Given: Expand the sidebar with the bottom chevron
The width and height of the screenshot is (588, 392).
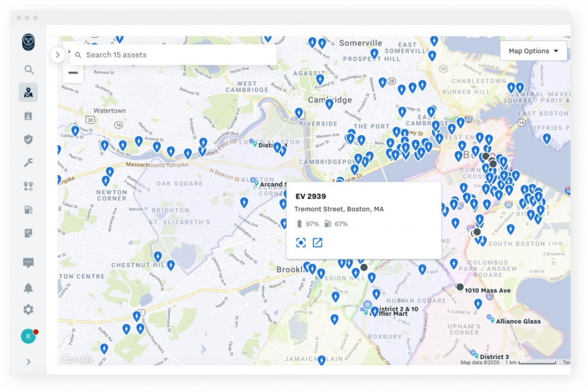Looking at the screenshot, I should coord(28,362).
